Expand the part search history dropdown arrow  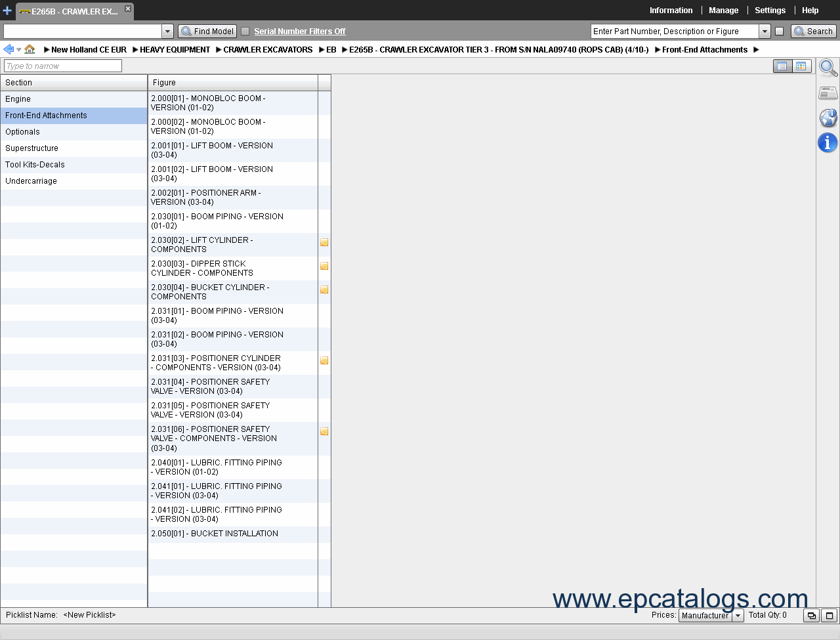tap(765, 32)
